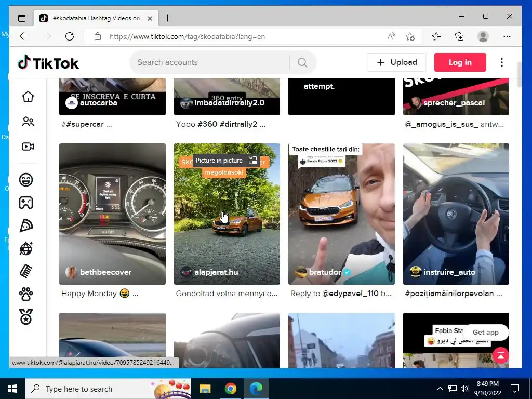Close the #skodafabia tab
The height and width of the screenshot is (399, 532).
coord(150,18)
